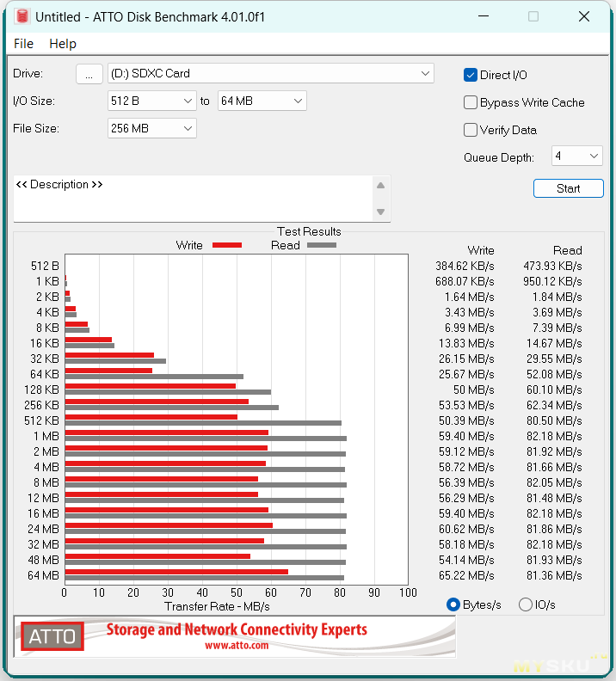Click the 4 KB row label
The image size is (616, 681).
[x=47, y=313]
